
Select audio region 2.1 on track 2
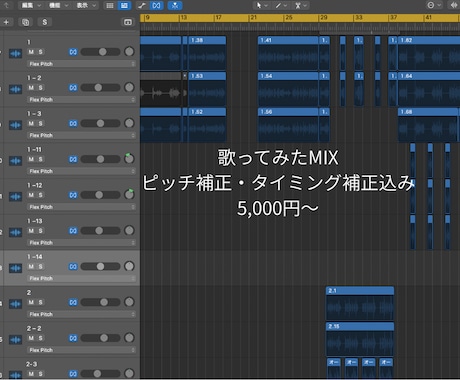(360, 303)
